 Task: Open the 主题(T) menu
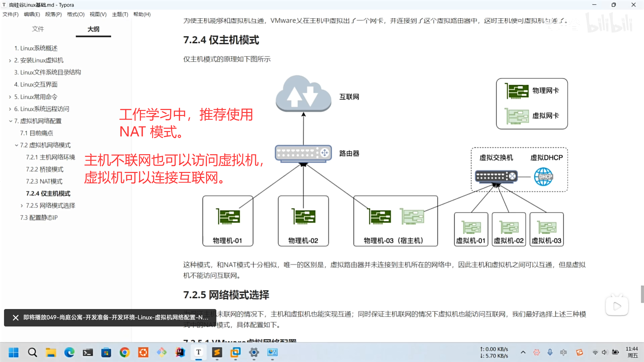[x=120, y=14]
